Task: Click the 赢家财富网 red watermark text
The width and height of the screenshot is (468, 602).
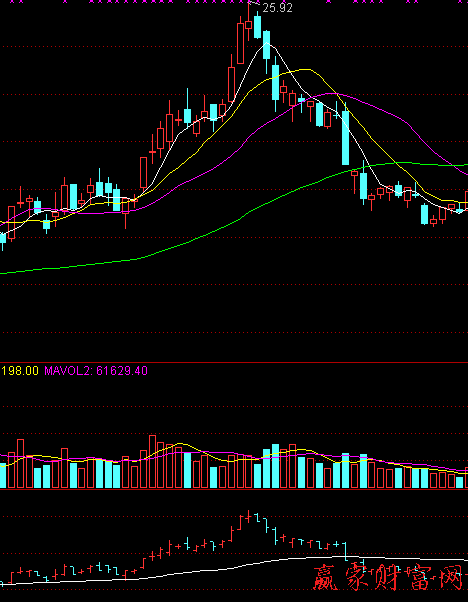Action: pos(390,577)
